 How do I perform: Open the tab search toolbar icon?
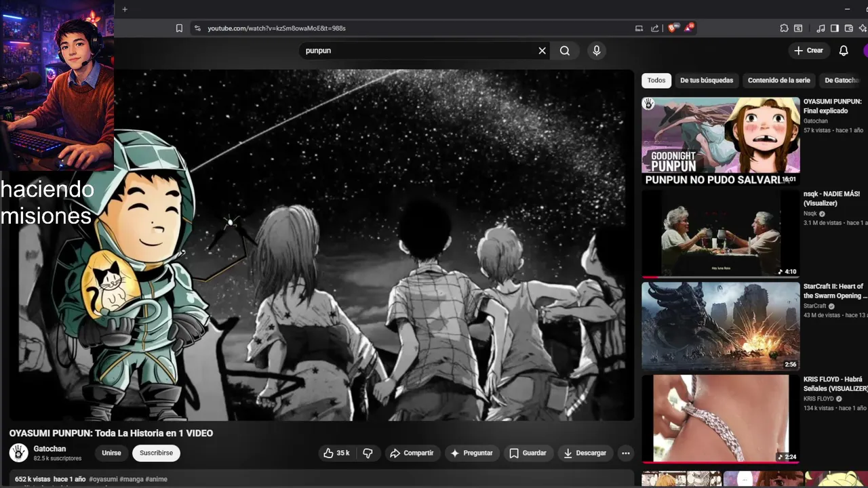click(x=798, y=28)
